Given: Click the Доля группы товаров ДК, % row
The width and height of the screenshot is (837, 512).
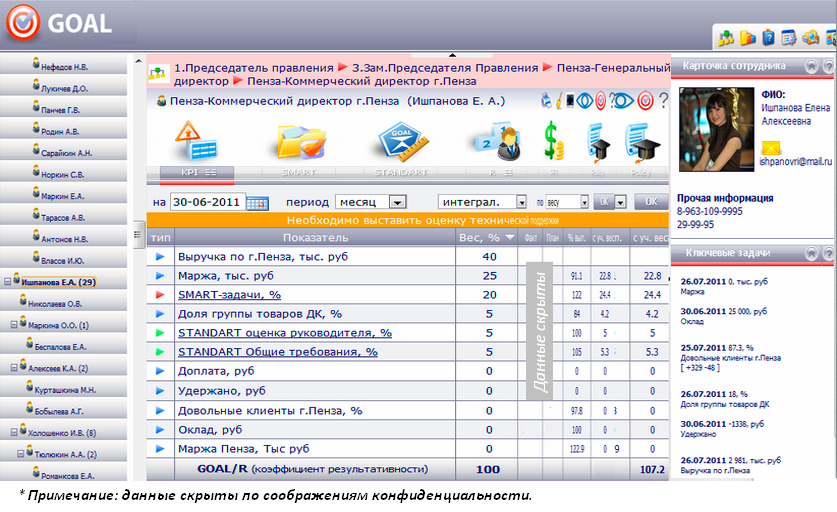Looking at the screenshot, I should (x=408, y=314).
